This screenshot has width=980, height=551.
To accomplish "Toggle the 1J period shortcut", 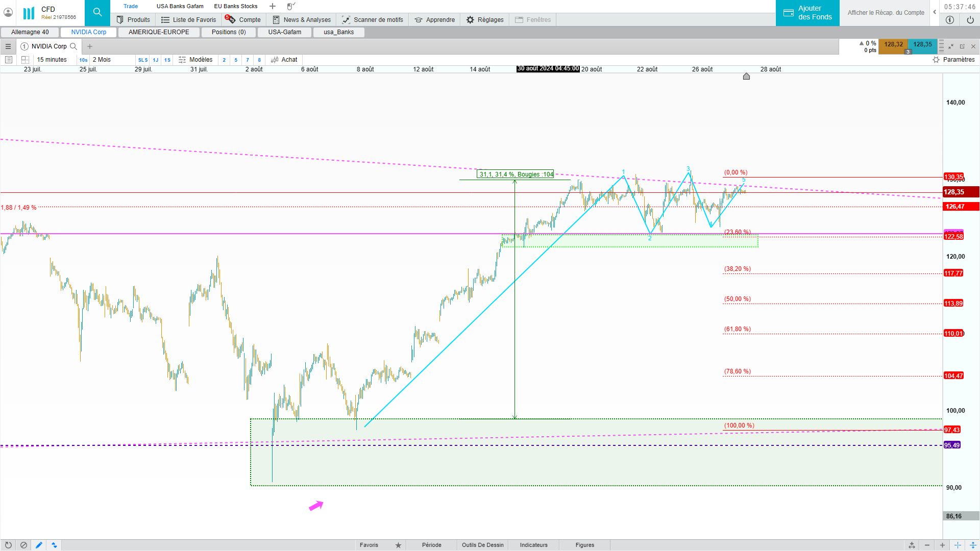I will [x=156, y=60].
